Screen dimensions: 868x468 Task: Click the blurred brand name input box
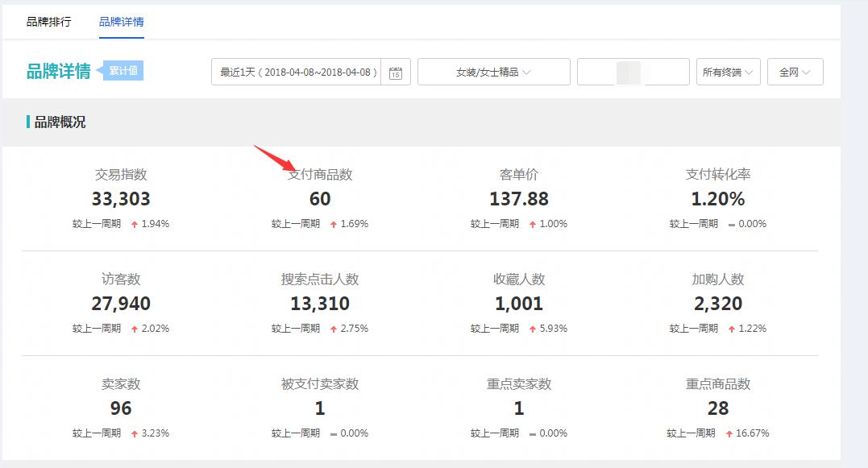click(633, 72)
